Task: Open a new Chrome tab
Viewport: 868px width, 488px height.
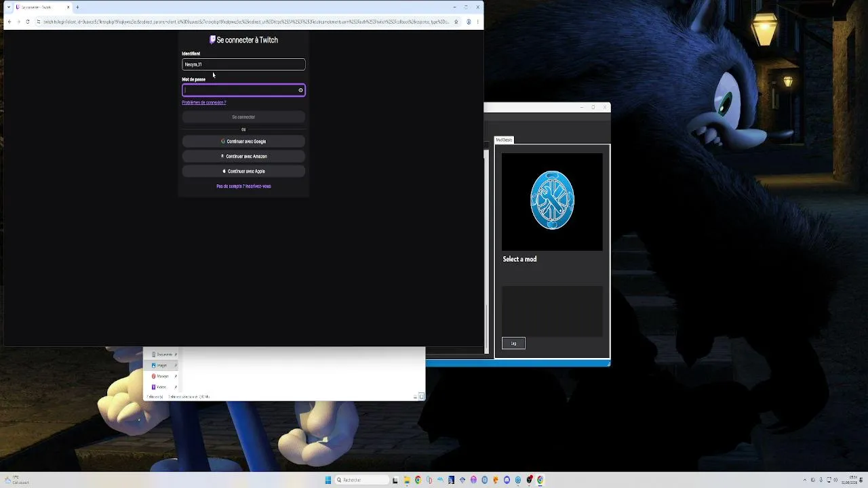Action: point(77,7)
